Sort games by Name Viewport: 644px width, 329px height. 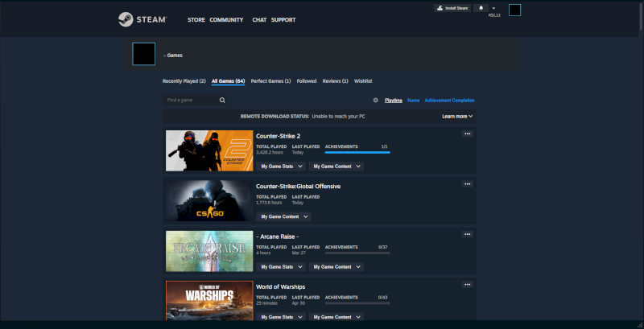(x=413, y=100)
